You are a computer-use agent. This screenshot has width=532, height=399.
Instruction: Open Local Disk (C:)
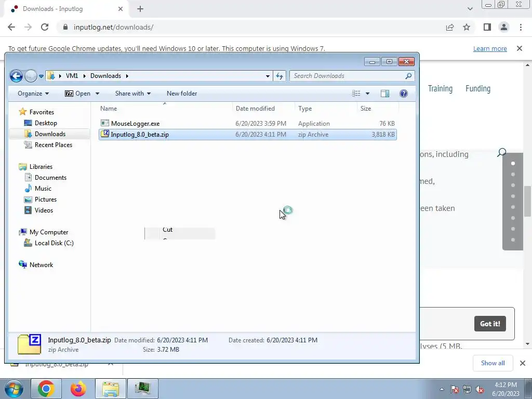click(54, 243)
